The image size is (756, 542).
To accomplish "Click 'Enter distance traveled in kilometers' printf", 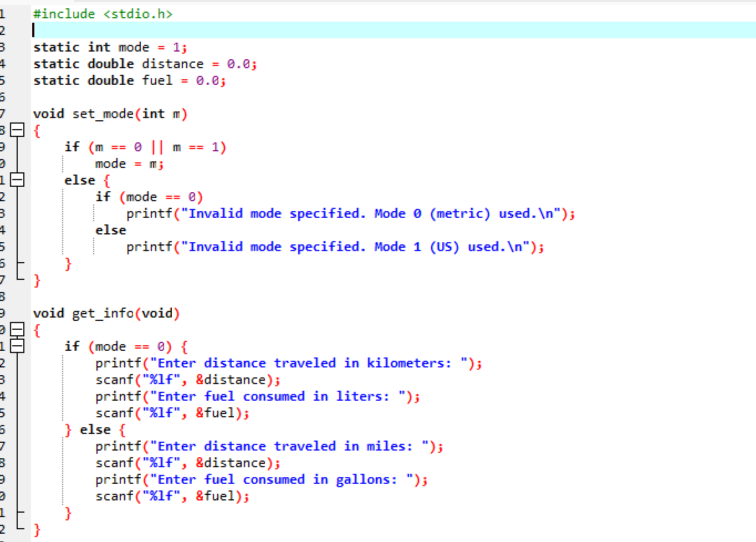I will pos(289,363).
